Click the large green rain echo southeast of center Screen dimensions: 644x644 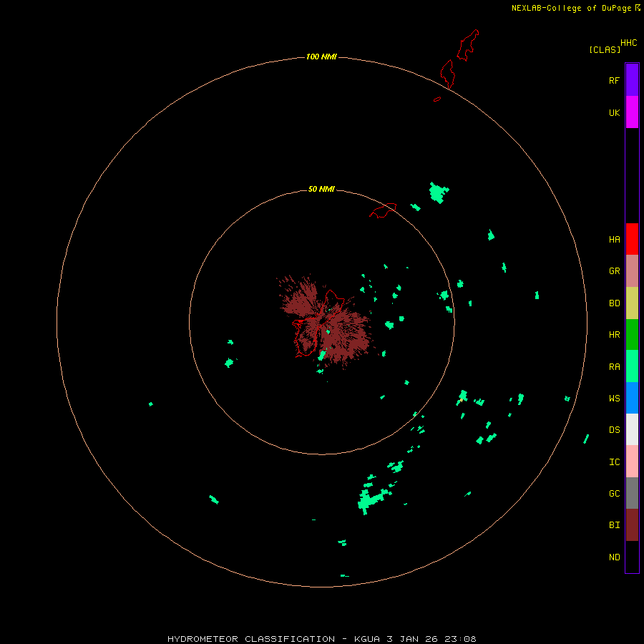tap(371, 500)
